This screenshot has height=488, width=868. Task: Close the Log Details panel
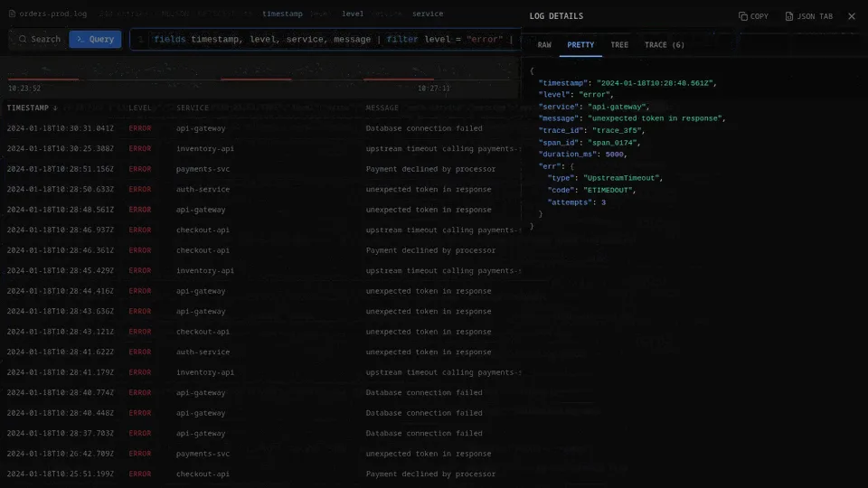point(852,16)
